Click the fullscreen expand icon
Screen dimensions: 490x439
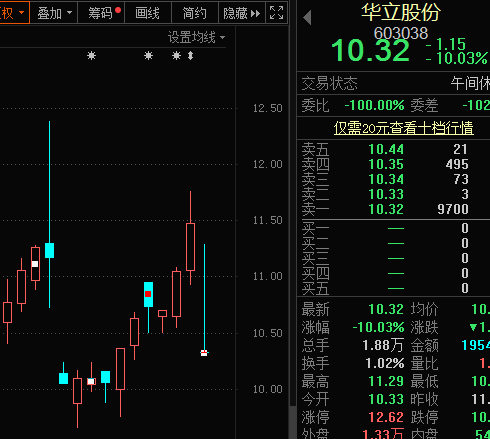(276, 13)
